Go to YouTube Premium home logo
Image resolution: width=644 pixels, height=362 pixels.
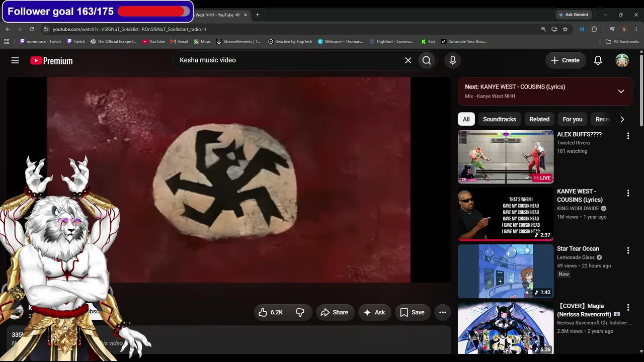pos(51,61)
